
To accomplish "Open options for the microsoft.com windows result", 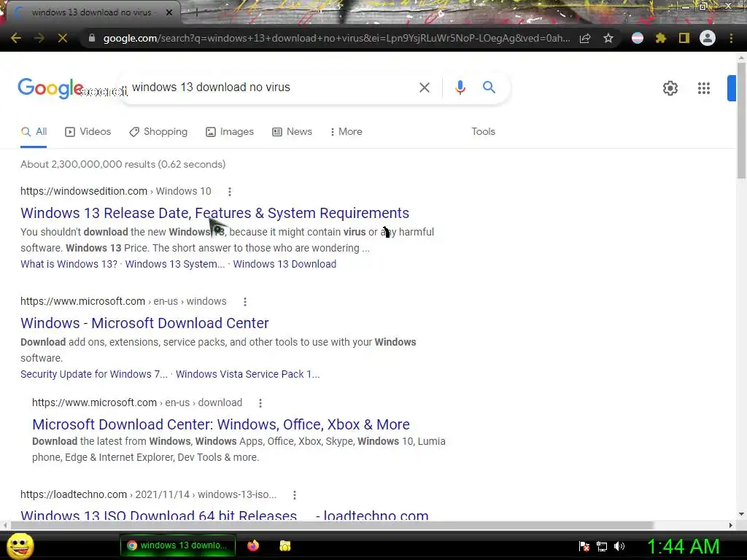I will click(x=245, y=301).
